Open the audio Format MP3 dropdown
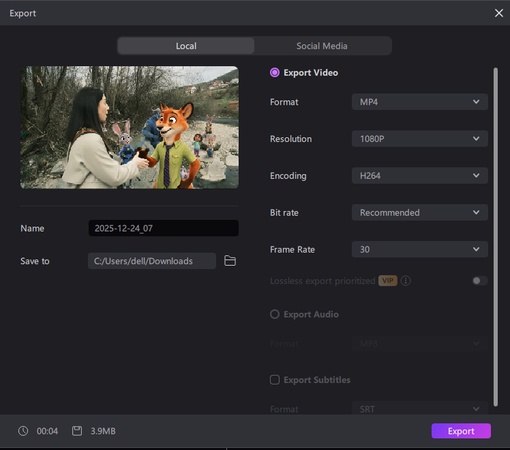 pos(420,343)
